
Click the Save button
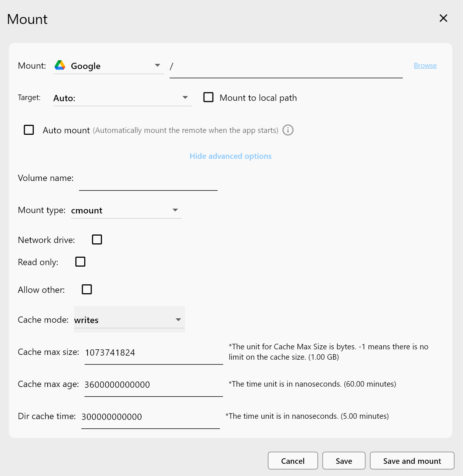344,460
